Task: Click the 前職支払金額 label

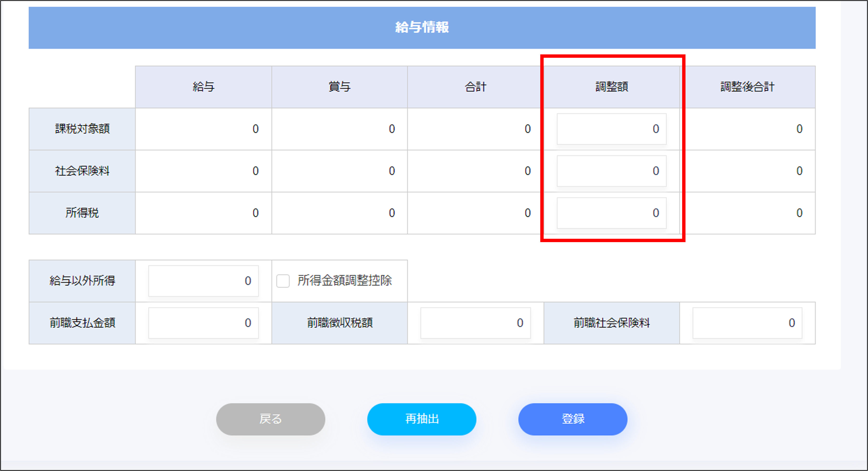Action: pyautogui.click(x=82, y=323)
